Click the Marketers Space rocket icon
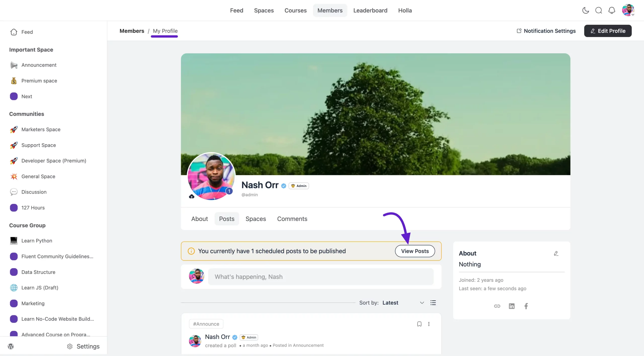The height and width of the screenshot is (356, 644). click(x=14, y=129)
